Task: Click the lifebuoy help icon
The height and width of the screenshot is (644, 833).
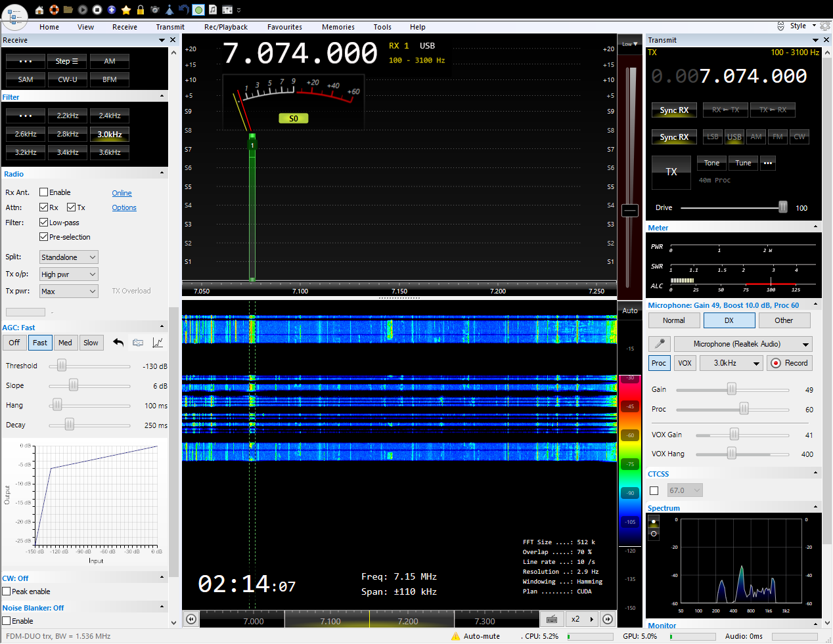Action: coord(54,10)
